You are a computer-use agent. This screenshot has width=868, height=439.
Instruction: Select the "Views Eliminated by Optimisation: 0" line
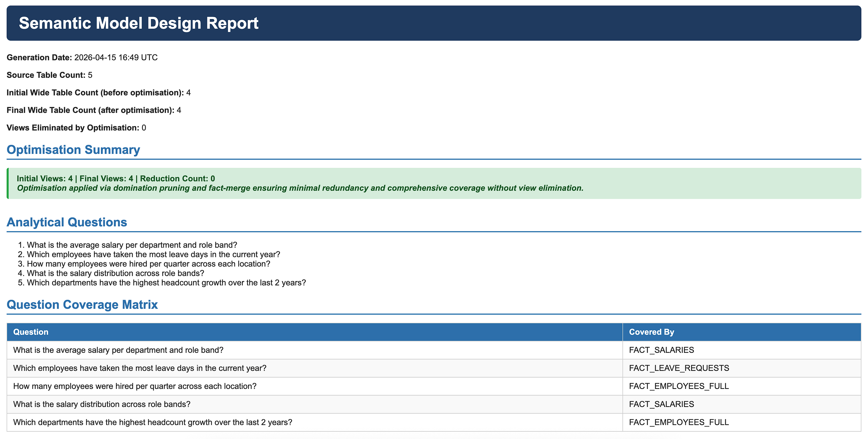[x=76, y=128]
